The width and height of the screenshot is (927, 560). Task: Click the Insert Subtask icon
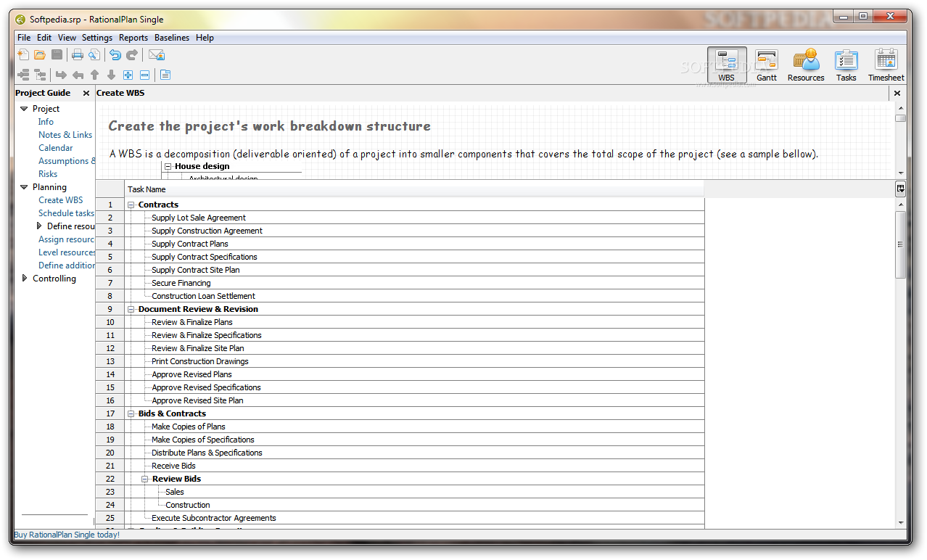[x=40, y=75]
